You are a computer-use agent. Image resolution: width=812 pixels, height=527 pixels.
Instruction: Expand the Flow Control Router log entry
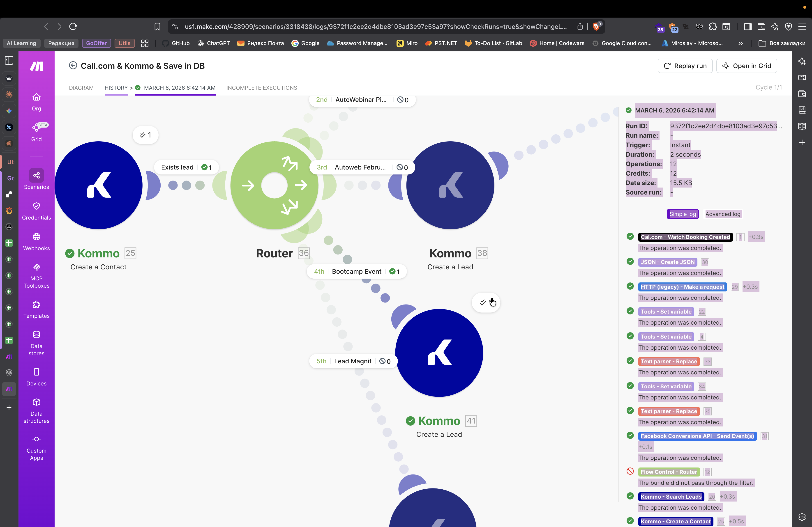click(x=669, y=472)
